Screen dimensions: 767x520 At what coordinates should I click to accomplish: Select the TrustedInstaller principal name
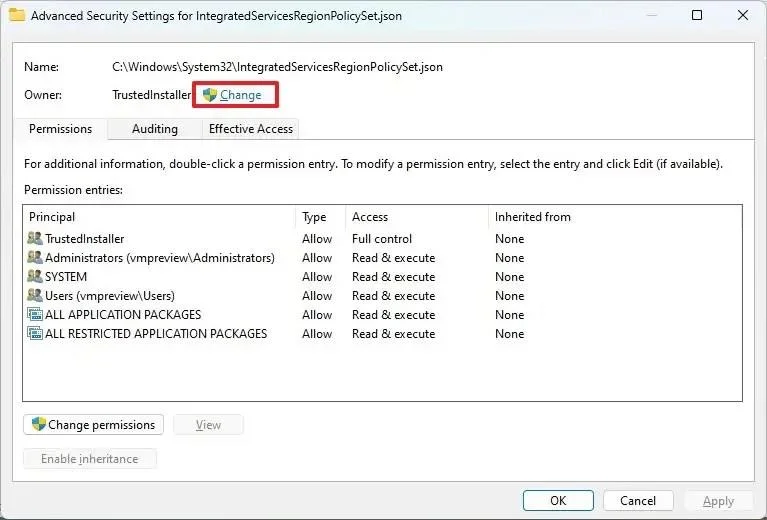(x=85, y=239)
